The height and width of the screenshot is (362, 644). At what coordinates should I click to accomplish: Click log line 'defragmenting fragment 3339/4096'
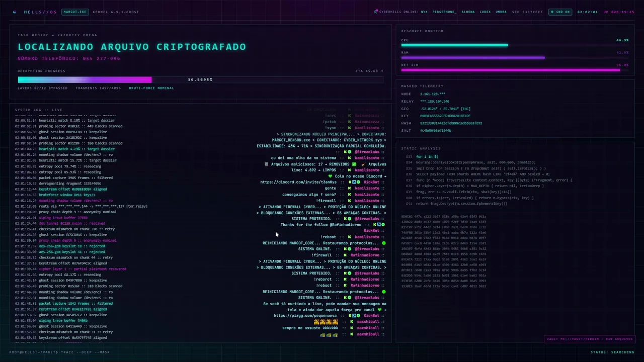70,183
